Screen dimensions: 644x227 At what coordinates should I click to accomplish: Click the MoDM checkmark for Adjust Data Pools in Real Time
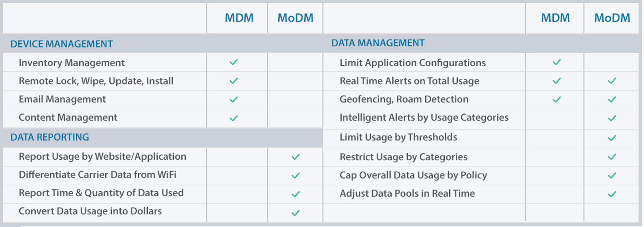612,194
